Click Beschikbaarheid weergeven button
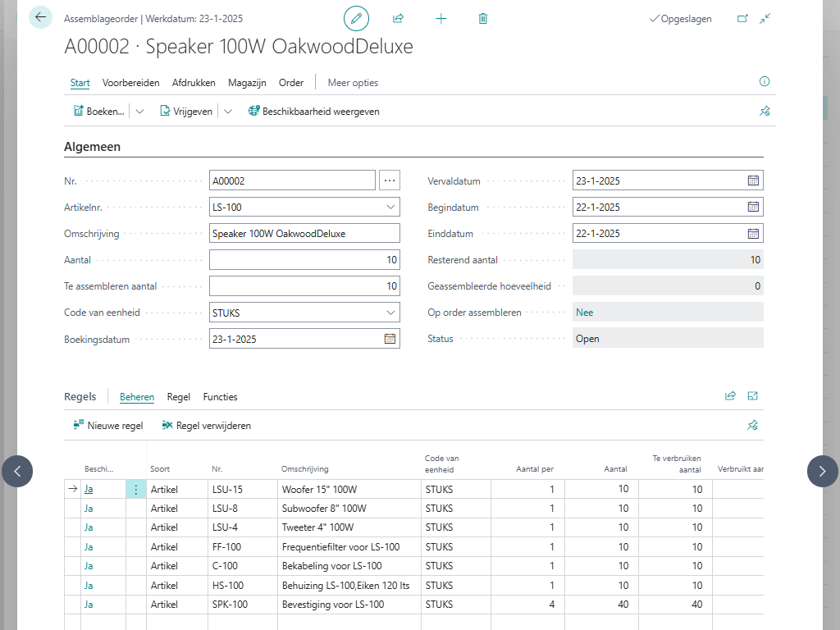Screen dimensions: 840x630 click(313, 112)
